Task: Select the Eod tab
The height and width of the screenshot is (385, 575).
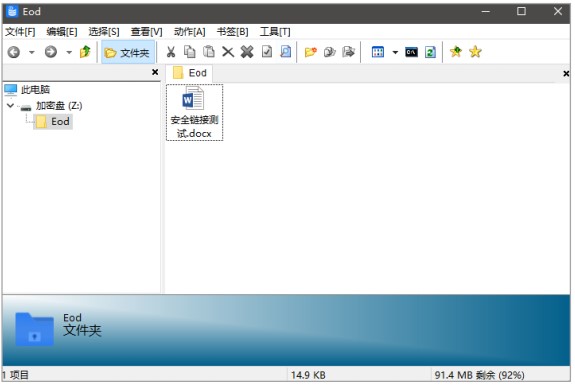Action: (190, 73)
